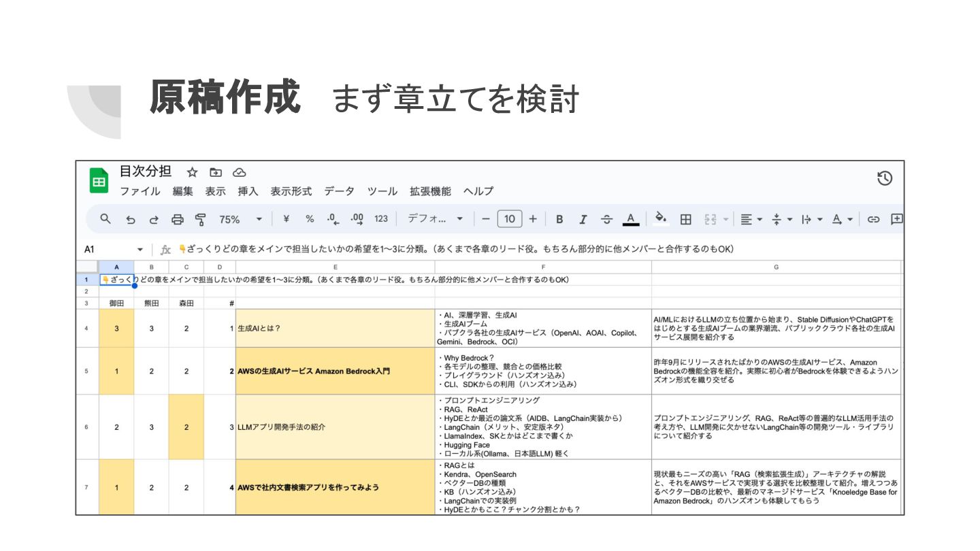This screenshot has height=551, width=980.
Task: Open the borders tool
Action: [x=686, y=219]
